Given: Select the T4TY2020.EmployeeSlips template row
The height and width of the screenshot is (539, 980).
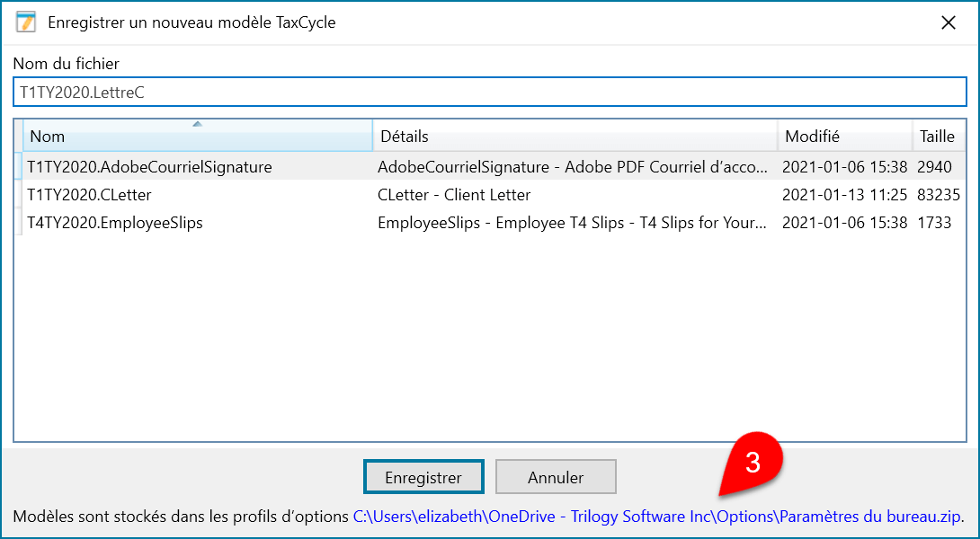Looking at the screenshot, I should point(489,223).
